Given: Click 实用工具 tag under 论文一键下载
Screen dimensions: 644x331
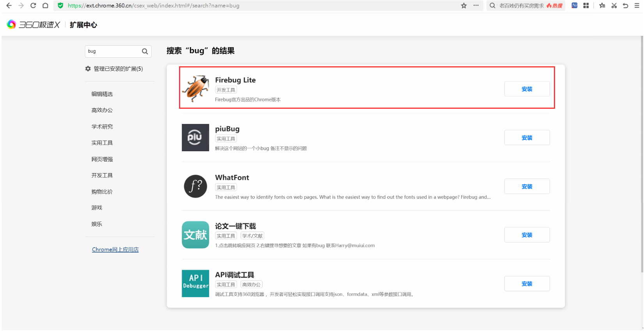Looking at the screenshot, I should (x=226, y=236).
